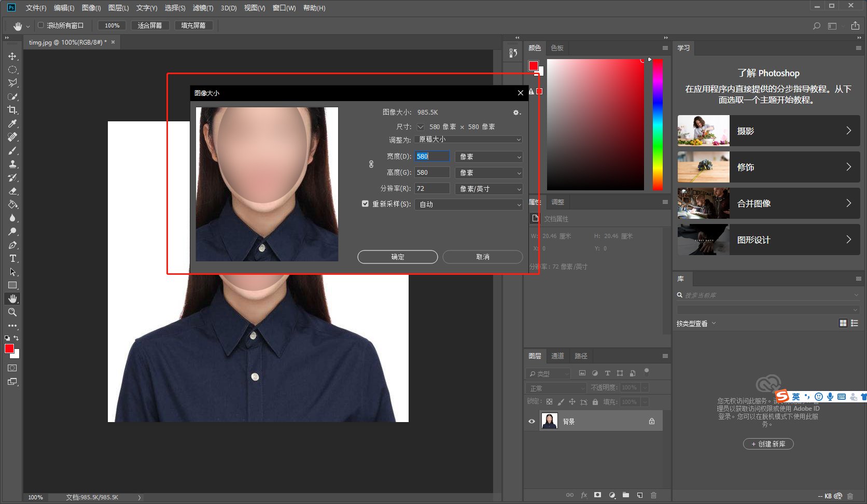Select the Pen tool
867x504 pixels.
pos(12,245)
